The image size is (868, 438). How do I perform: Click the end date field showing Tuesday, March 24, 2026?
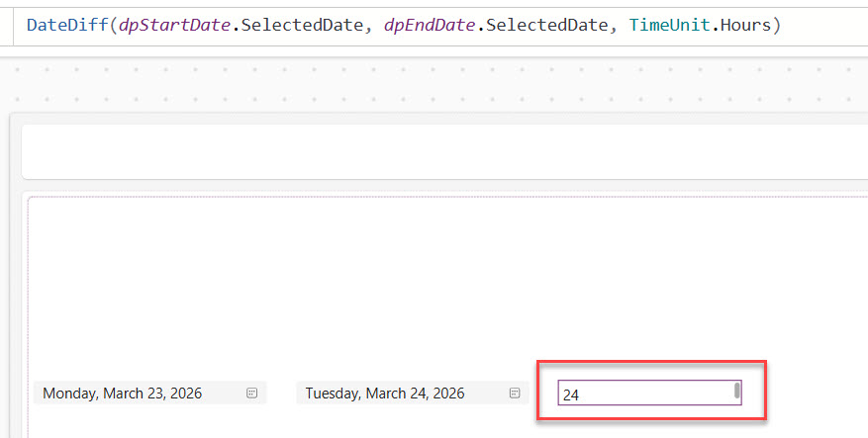coord(413,394)
